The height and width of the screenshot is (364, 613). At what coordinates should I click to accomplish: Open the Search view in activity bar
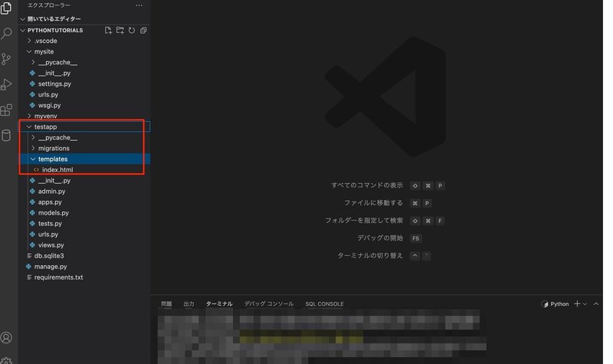(x=6, y=33)
